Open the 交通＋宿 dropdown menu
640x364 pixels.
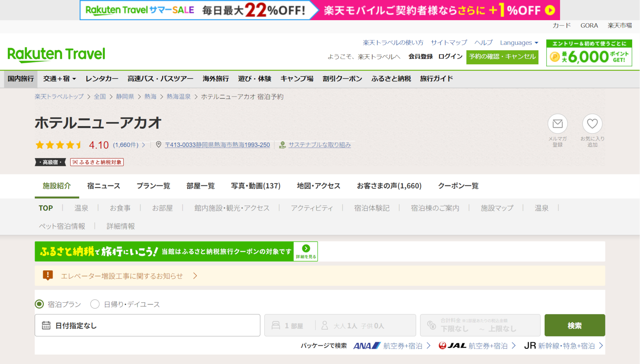[59, 79]
